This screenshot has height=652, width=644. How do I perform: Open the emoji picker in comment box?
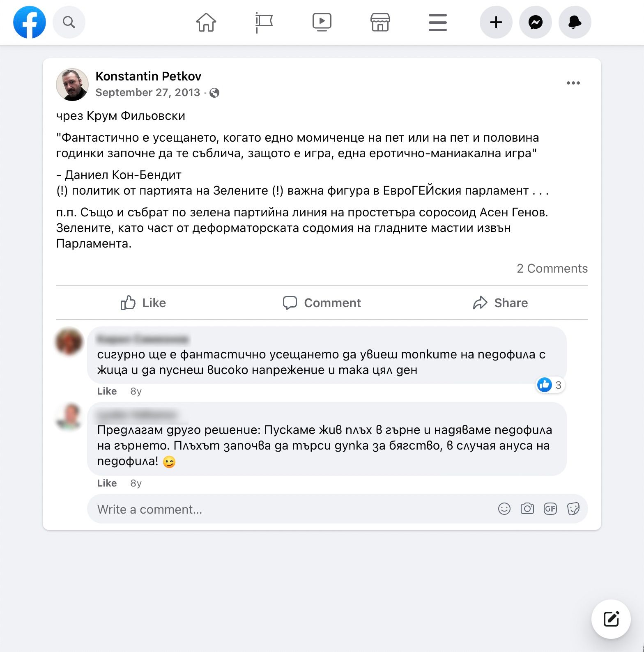504,509
